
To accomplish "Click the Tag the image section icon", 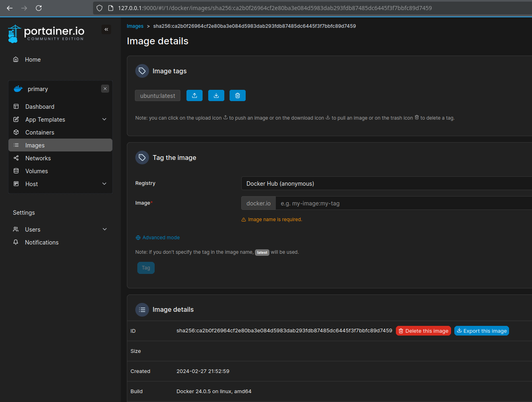I will click(142, 157).
